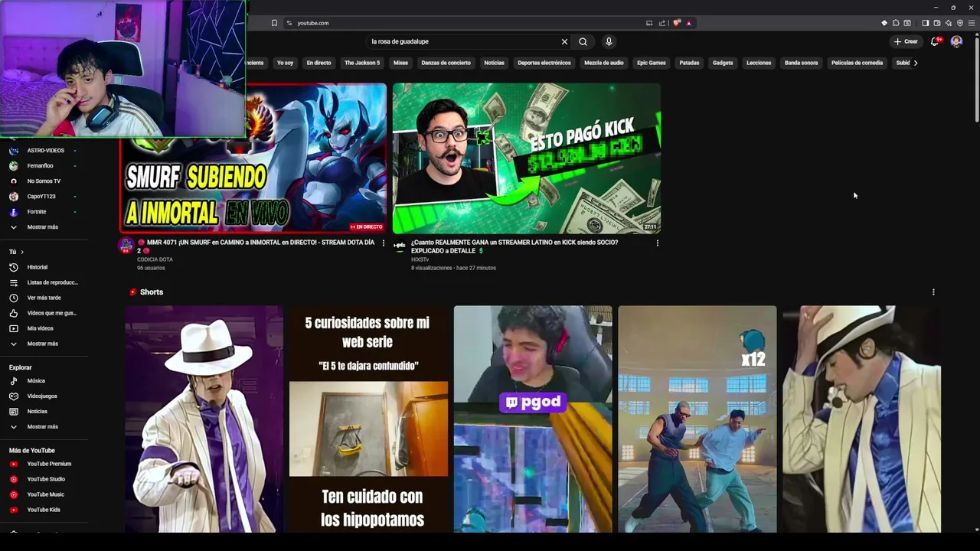This screenshot has width=980, height=551.
Task: Open the 5 curiosidades sobre mi web serie Short
Action: pyautogui.click(x=368, y=419)
